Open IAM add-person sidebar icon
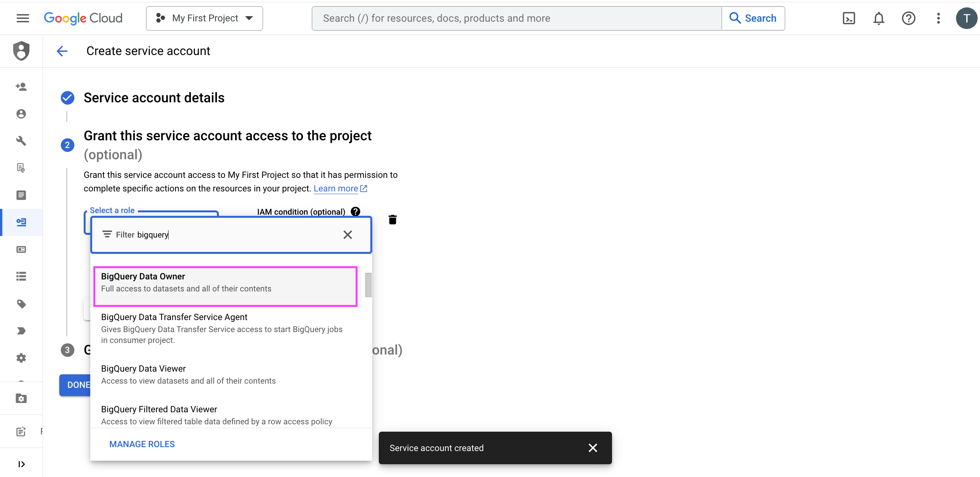The height and width of the screenshot is (477, 980). (21, 87)
